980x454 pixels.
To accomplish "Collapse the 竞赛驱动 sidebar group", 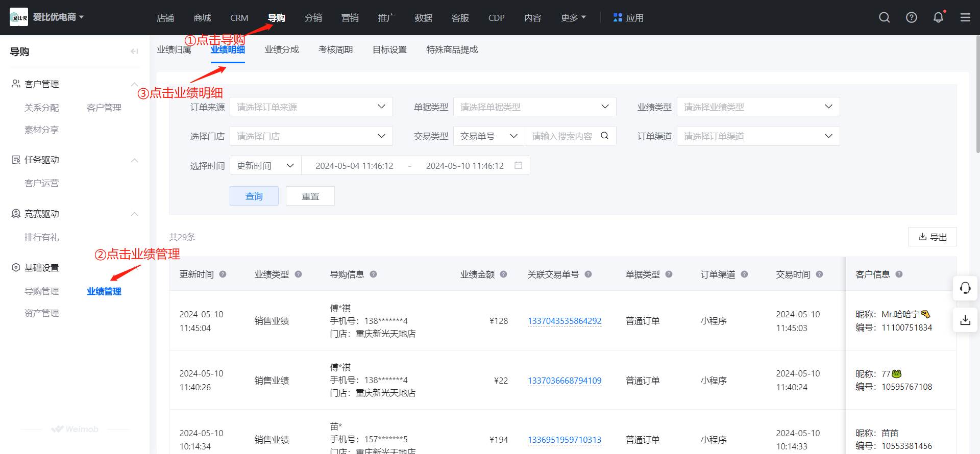I will [134, 214].
